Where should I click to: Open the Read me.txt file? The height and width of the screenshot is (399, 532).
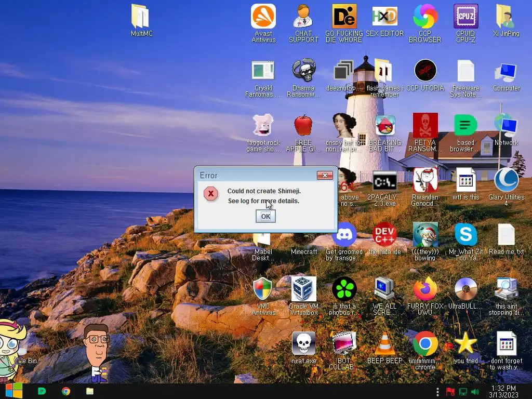(x=506, y=235)
